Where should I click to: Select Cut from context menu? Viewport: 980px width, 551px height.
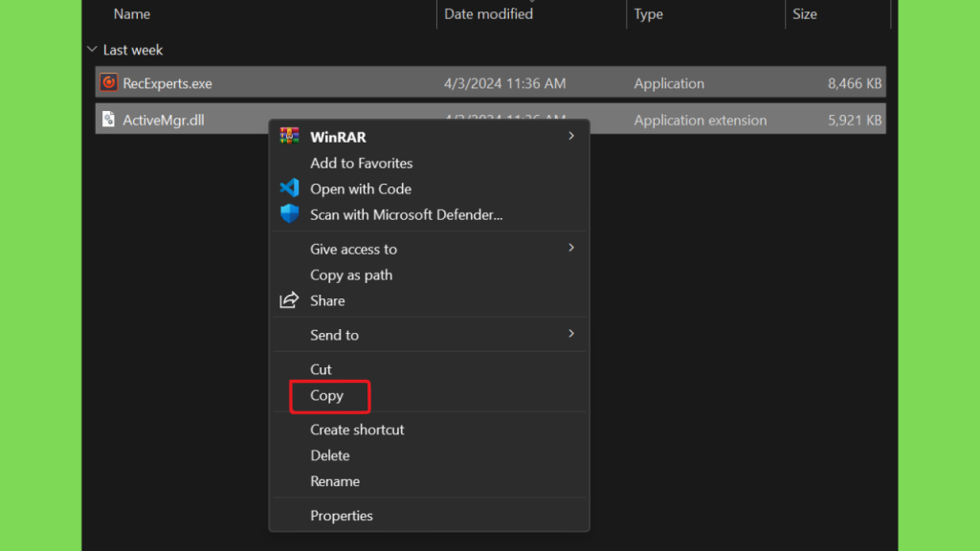click(x=429, y=369)
